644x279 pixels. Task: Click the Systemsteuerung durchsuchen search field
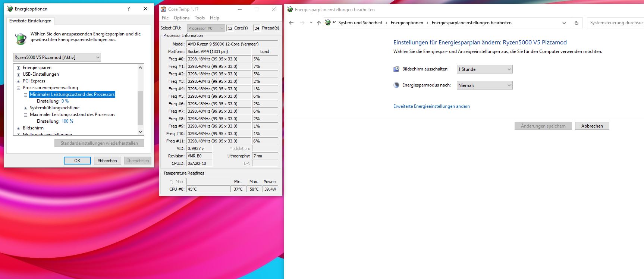pos(615,23)
